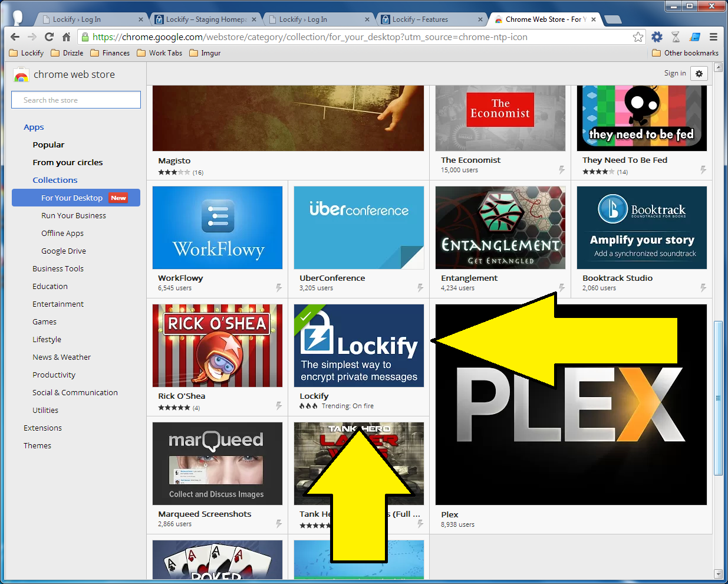Open the Popular apps section

tap(48, 145)
